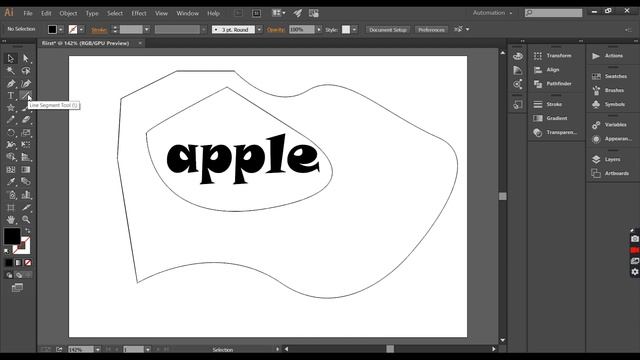Switch to Draw Behind mode

coord(19,275)
